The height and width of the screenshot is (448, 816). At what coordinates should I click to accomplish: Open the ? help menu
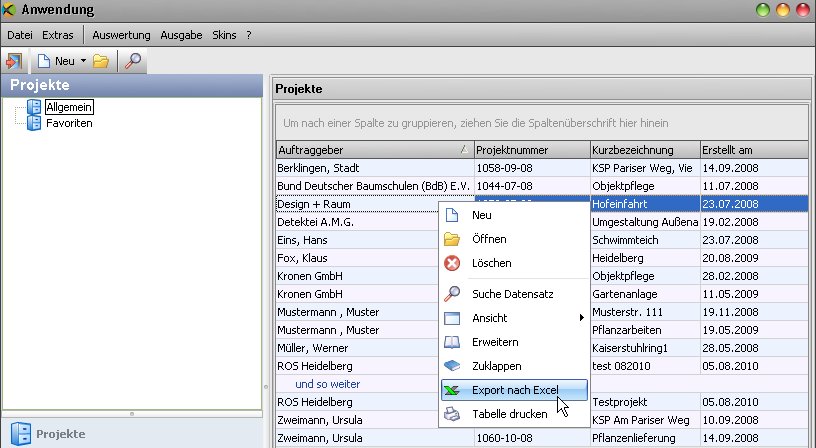(249, 35)
